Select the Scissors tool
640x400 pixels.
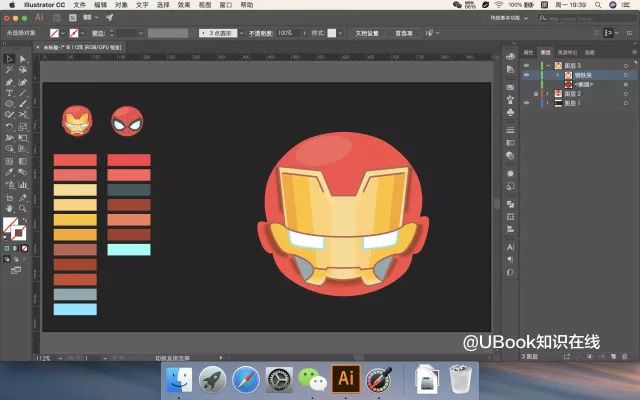coord(23,115)
